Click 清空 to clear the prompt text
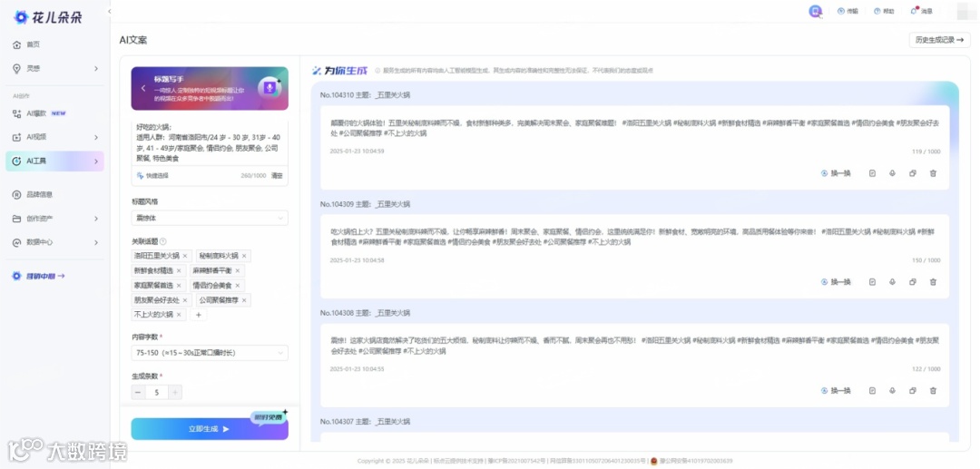The width and height of the screenshot is (980, 469). tap(277, 175)
